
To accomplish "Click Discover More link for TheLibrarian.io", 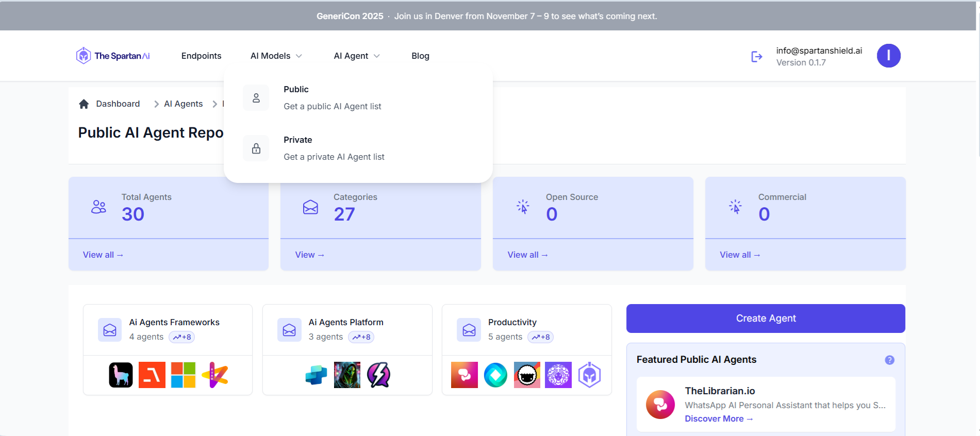I will (718, 419).
